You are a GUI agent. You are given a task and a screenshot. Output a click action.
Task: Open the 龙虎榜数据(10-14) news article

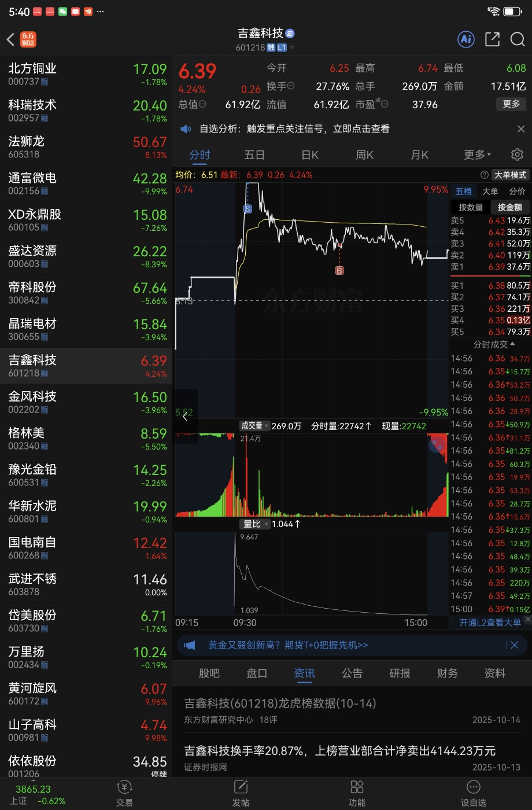tap(352, 711)
